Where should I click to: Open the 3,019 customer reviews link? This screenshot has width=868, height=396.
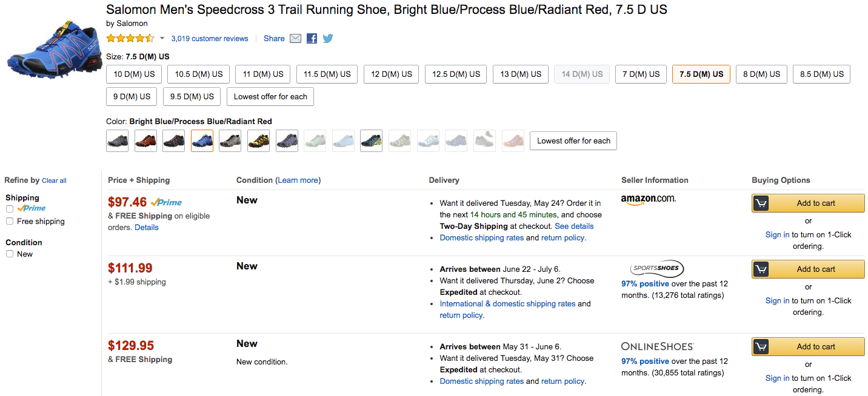[x=210, y=38]
